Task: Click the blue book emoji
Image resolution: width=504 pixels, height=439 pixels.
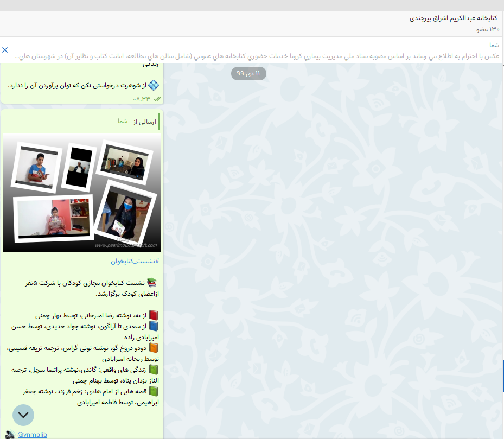Action: (x=154, y=326)
